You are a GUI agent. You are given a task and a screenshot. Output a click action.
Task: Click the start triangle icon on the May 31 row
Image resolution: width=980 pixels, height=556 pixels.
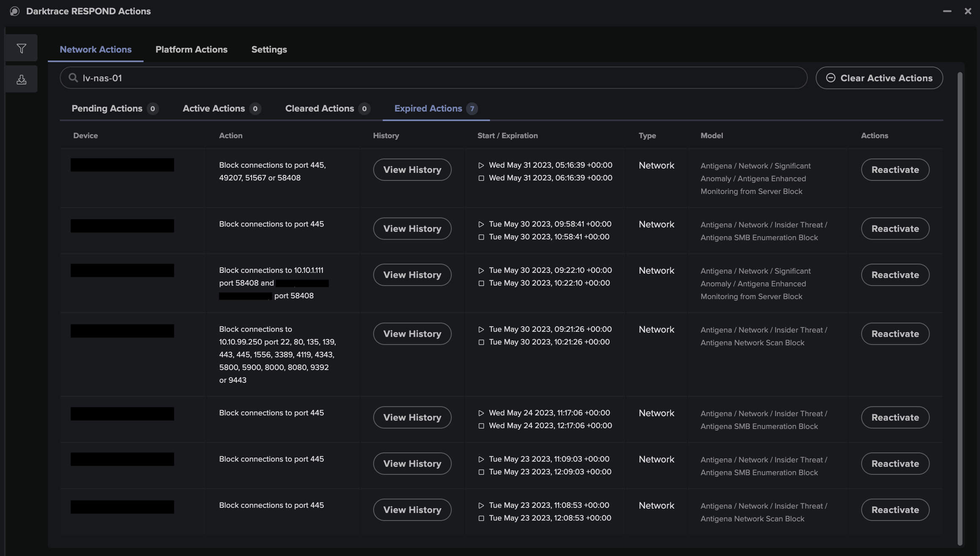pyautogui.click(x=481, y=165)
